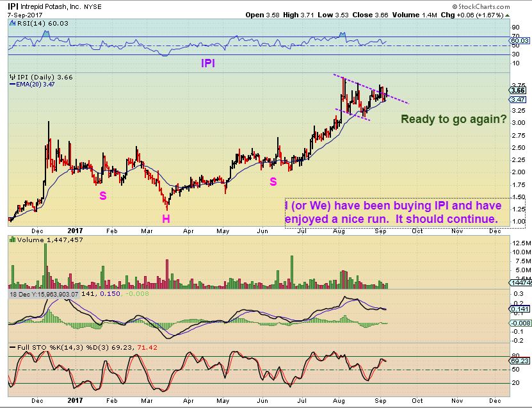Click the 'Mar' label on bottom time axis
Screen dimensions: 532x408
pyautogui.click(x=147, y=400)
